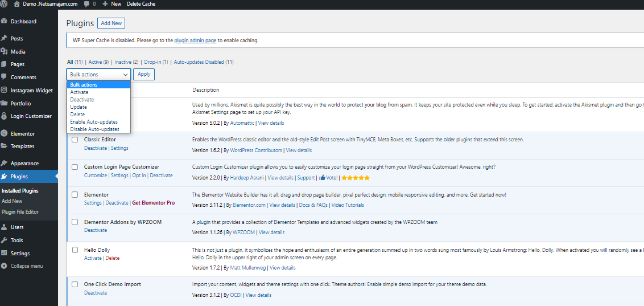The width and height of the screenshot is (644, 306).
Task: Open Customize for Custom Login Page Customizer
Action: pos(95,175)
